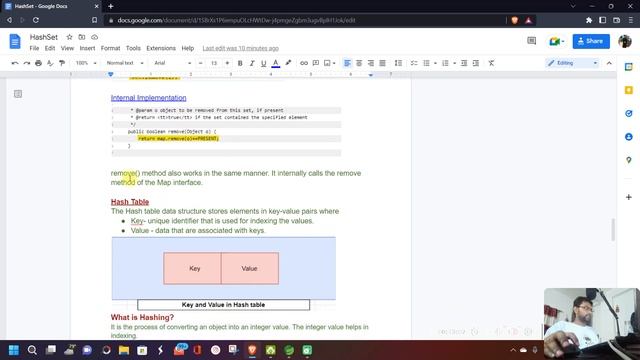Apply bulleted list
640x360 pixels.
(x=427, y=63)
